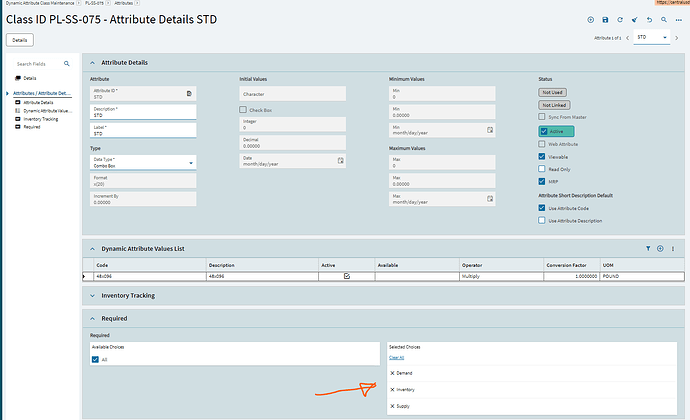This screenshot has width=690, height=420.
Task: Click breadcrumb arrow after PL-SS-075
Action: coord(108,3)
